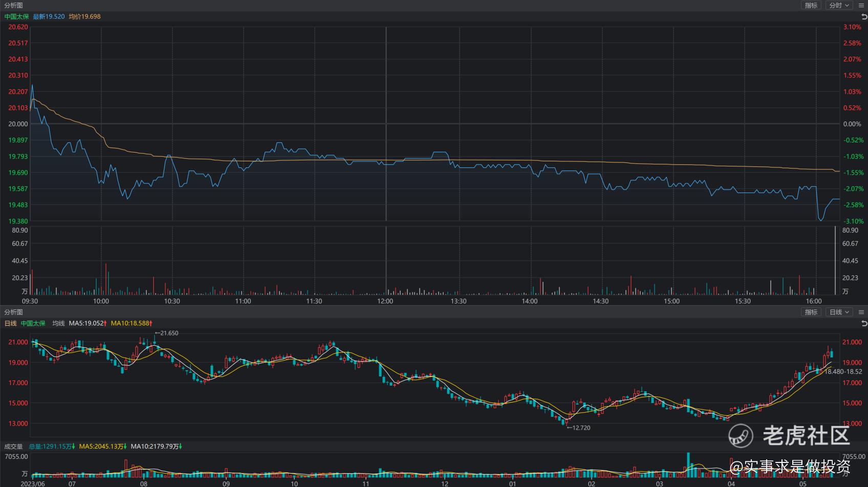Image resolution: width=868 pixels, height=487 pixels.
Task: Click the red arrow beside MA5:19.052
Action: (105, 324)
